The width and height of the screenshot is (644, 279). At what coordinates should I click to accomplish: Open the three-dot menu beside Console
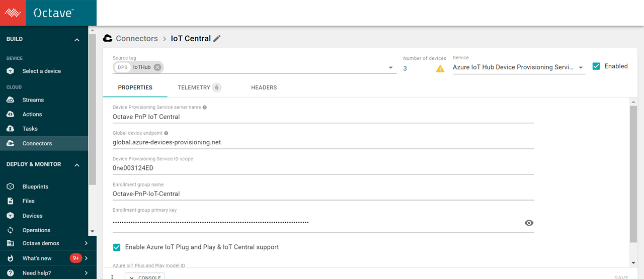(x=112, y=277)
